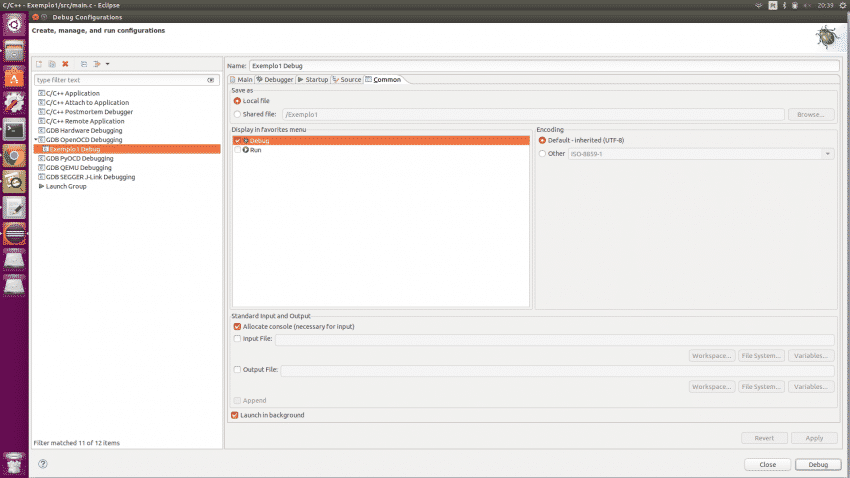Click the Revert button
This screenshot has width=850, height=478.
pos(764,438)
